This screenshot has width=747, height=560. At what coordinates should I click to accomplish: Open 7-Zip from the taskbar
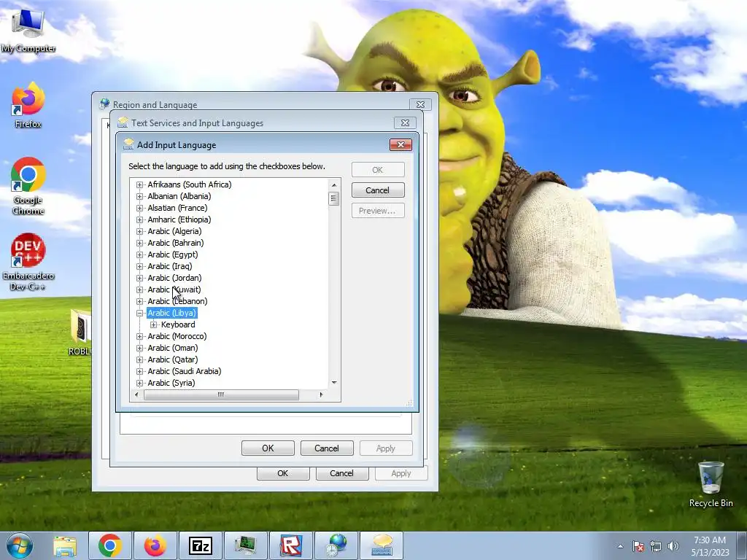point(201,545)
